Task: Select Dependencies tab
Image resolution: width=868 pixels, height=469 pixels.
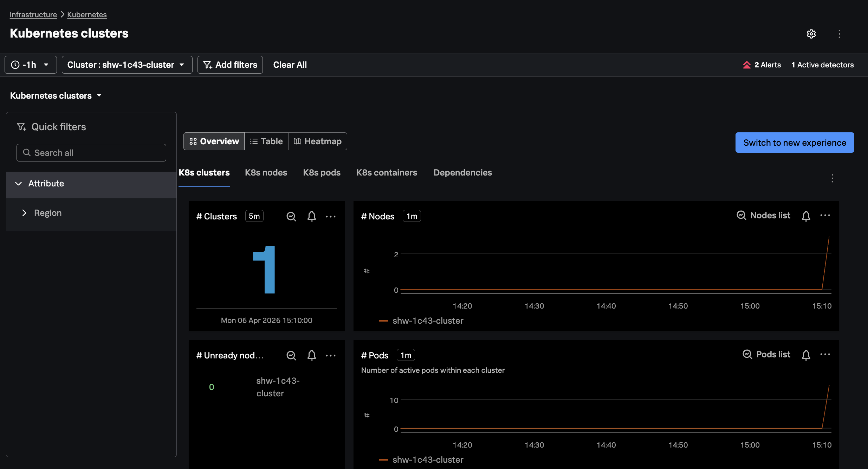Action: (x=462, y=172)
